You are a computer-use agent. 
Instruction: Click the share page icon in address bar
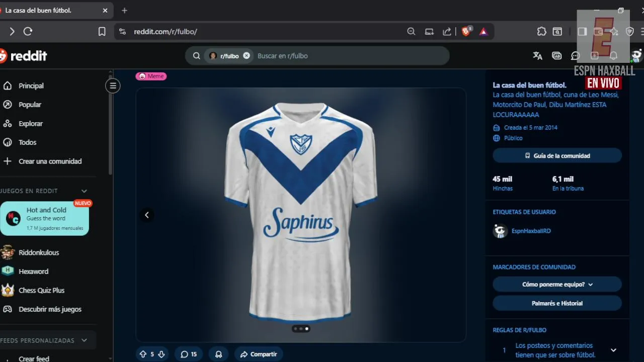click(447, 32)
